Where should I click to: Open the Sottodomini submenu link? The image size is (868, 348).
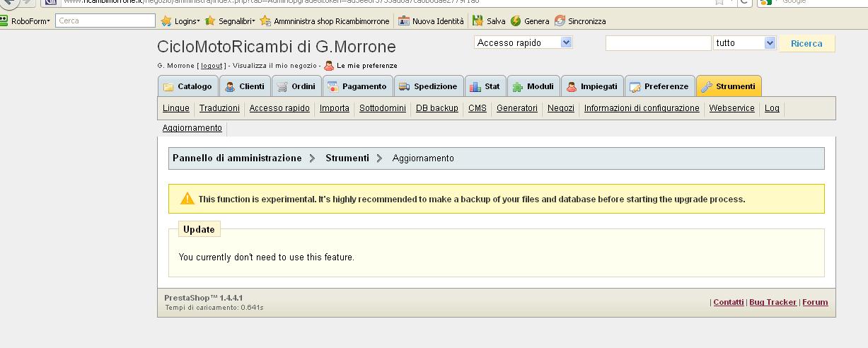[383, 108]
